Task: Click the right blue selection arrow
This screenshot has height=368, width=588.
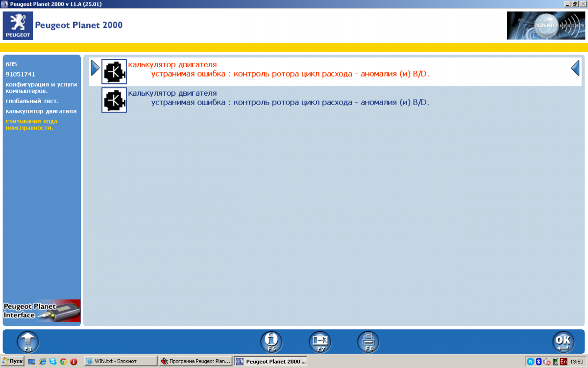Action: (575, 68)
